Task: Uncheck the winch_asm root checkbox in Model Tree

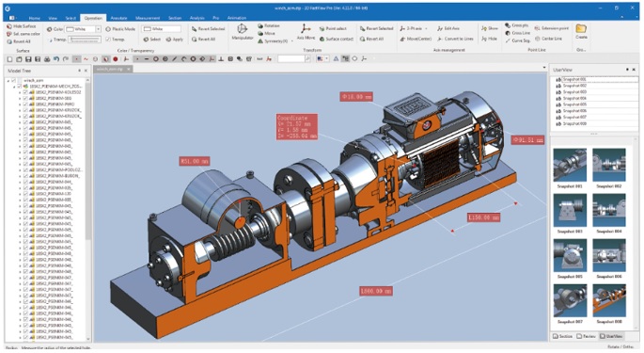Action: tap(13, 81)
